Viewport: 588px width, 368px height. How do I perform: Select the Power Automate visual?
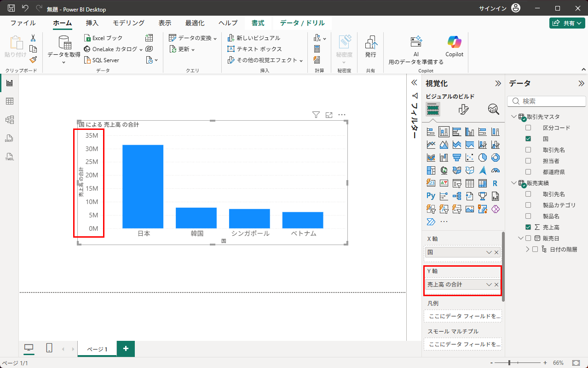[x=431, y=222]
